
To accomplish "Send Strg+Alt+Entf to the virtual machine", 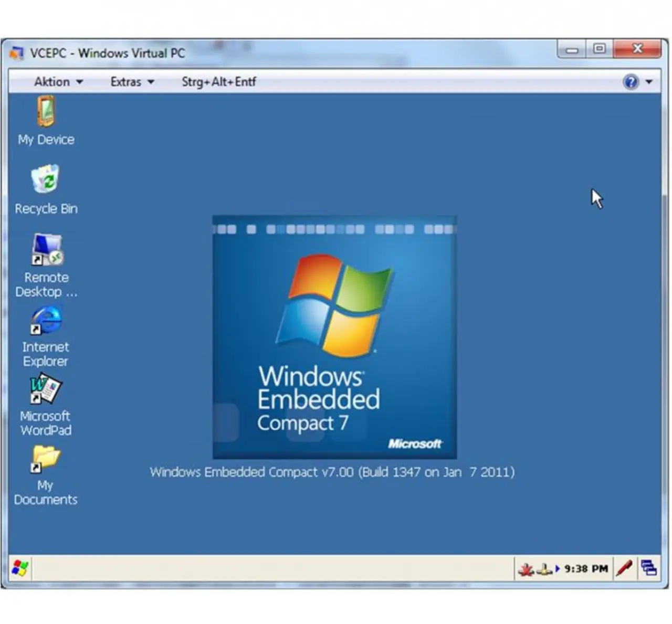I will click(219, 82).
